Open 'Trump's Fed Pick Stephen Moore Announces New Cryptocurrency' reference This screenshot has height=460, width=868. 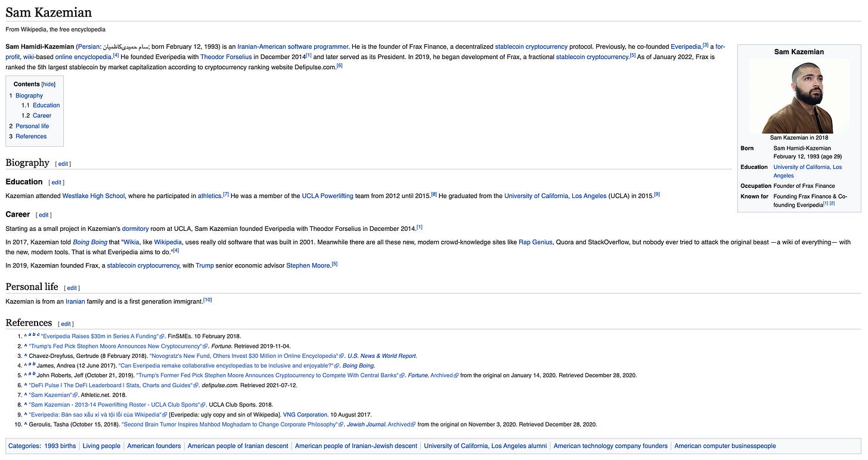[x=115, y=346]
